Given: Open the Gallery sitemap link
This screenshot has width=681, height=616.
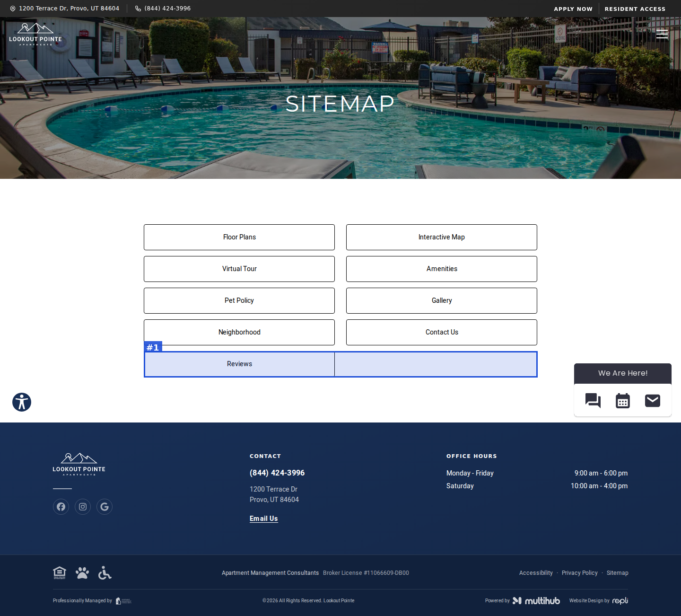Looking at the screenshot, I should (442, 300).
